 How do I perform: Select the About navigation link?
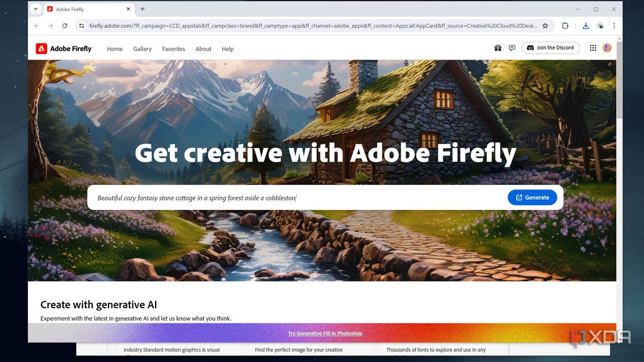[x=203, y=49]
